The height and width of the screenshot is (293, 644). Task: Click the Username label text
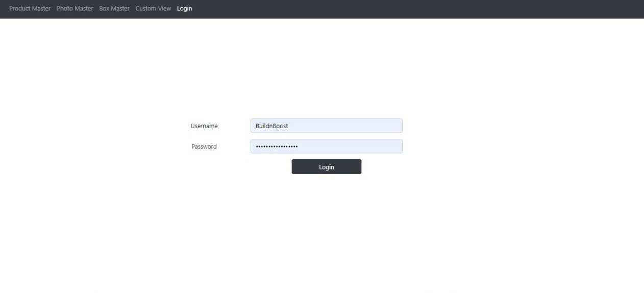click(204, 126)
